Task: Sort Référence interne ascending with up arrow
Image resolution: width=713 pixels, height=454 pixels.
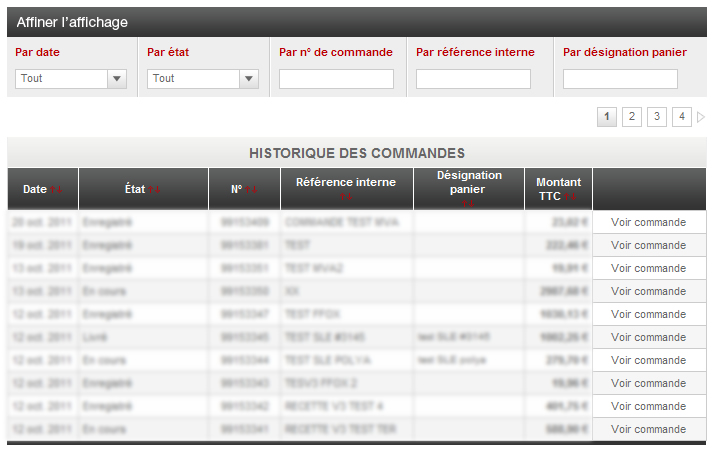Action: click(343, 197)
